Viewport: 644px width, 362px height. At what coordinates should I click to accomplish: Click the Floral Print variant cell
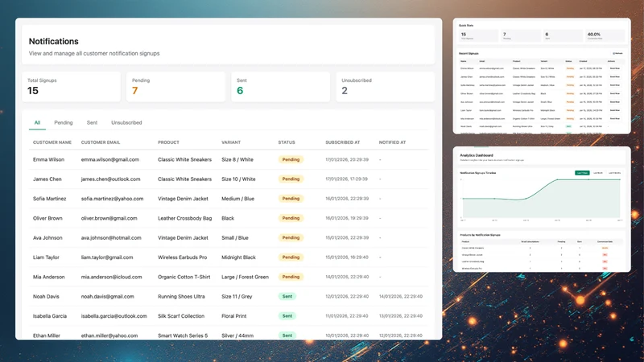(x=234, y=316)
